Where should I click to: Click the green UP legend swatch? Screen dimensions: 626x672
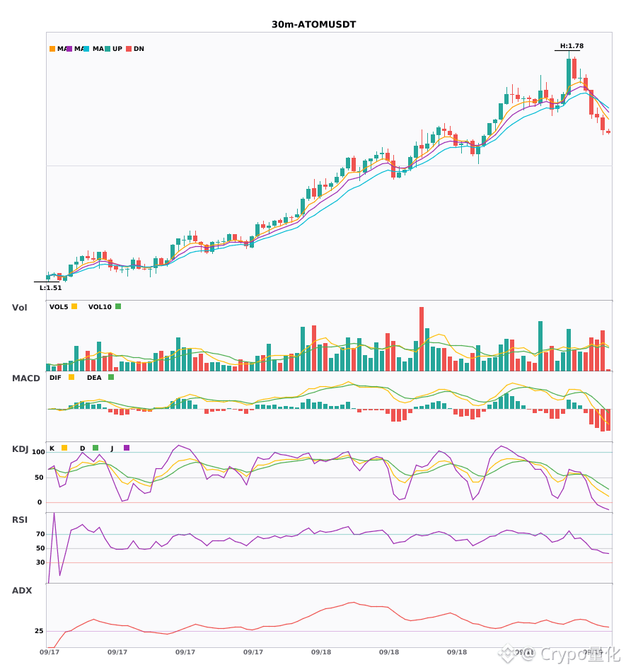(108, 49)
